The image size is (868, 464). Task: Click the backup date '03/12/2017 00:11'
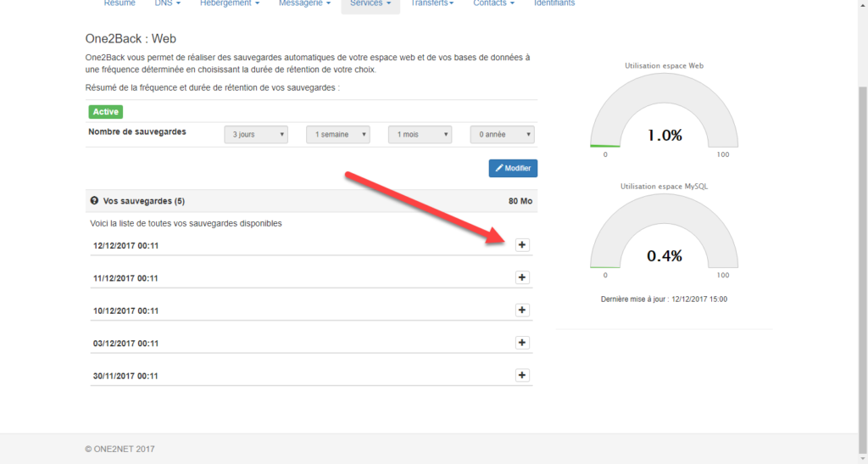pos(125,344)
